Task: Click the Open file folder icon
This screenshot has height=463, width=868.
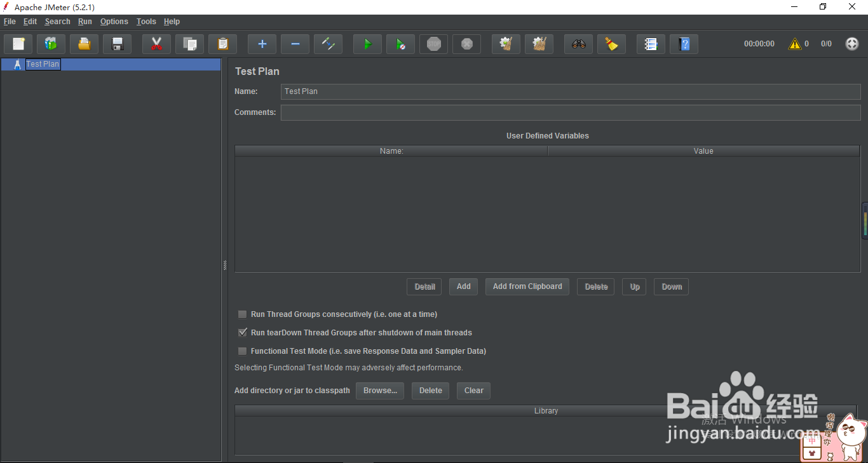Action: [85, 44]
